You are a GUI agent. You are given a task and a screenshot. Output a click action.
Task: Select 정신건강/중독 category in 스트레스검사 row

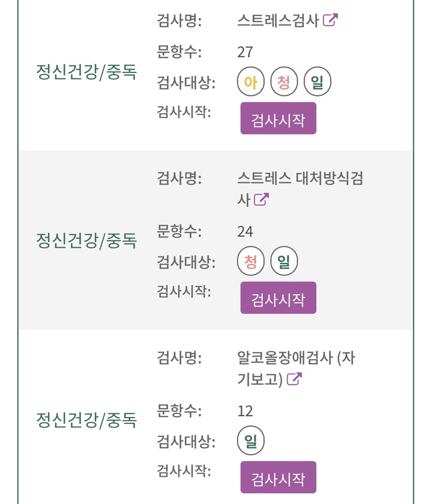click(x=86, y=72)
